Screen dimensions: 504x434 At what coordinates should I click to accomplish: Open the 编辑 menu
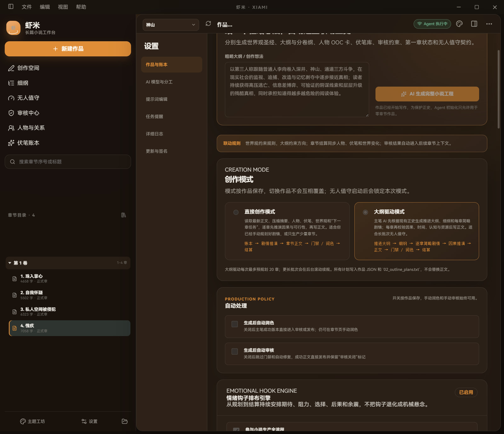(45, 7)
